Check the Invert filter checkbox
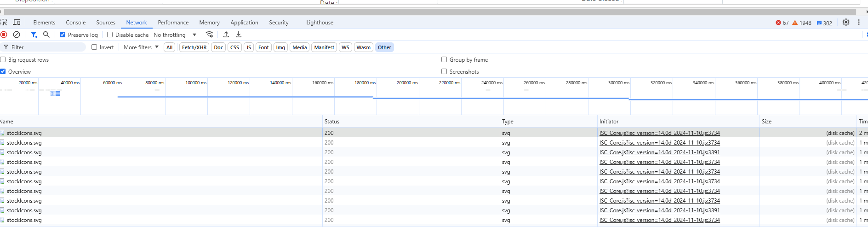 click(x=94, y=47)
